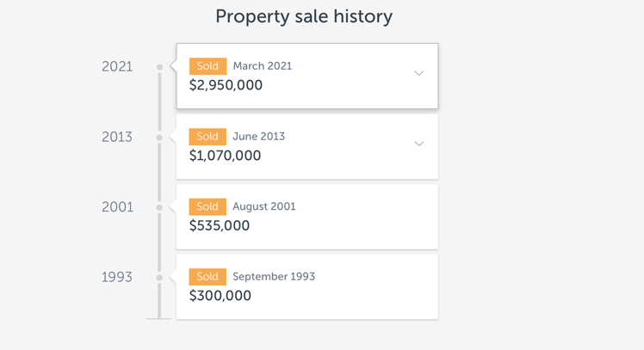Screen dimensions: 644x350
Task: Click the Sold badge for September 1993
Action: [x=207, y=277]
